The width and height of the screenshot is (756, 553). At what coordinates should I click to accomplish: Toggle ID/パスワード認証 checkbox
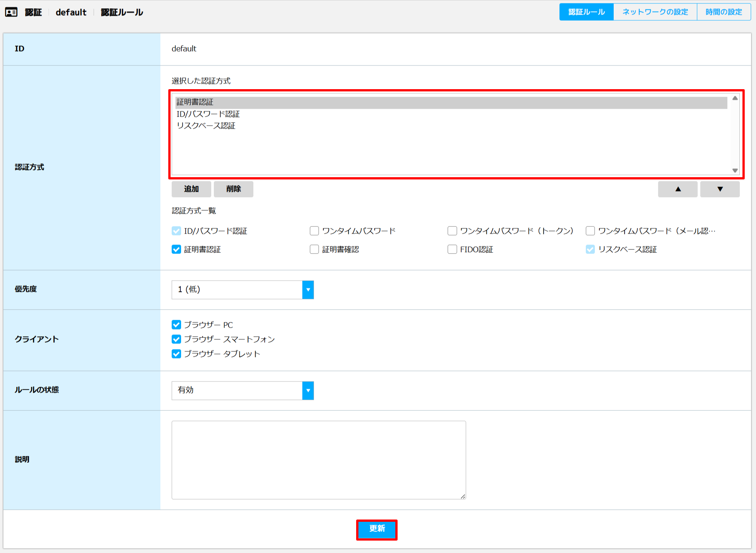(176, 231)
